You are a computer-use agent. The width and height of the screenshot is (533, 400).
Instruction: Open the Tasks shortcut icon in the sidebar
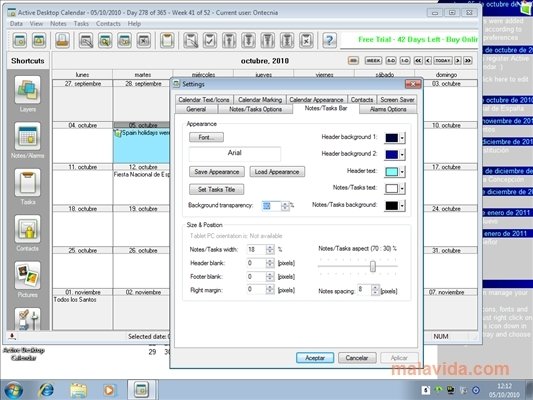point(28,182)
